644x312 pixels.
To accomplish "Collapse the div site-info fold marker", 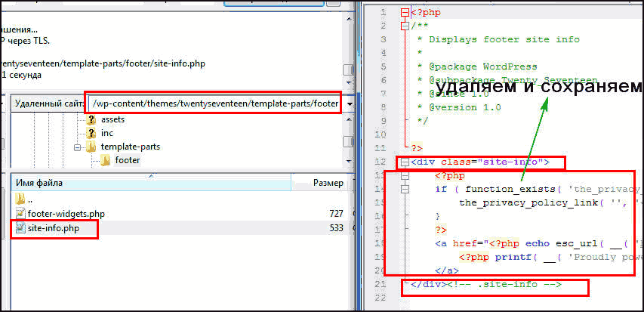I will pos(405,162).
